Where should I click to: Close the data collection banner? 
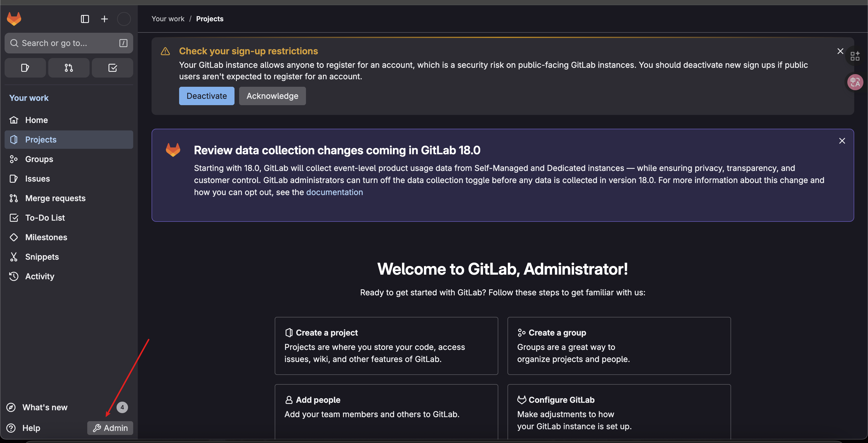point(842,141)
